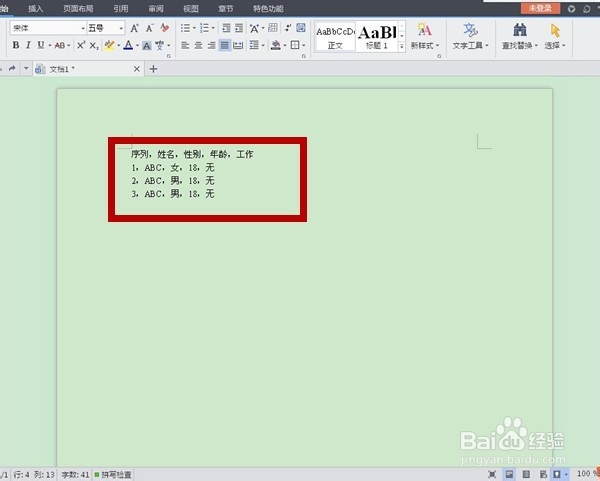Decrease paragraph indent
This screenshot has height=481, width=600.
(226, 28)
